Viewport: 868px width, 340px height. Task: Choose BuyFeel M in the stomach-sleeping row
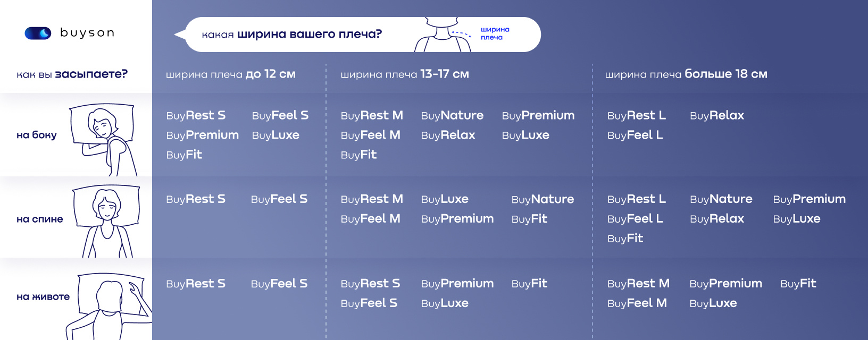click(637, 303)
